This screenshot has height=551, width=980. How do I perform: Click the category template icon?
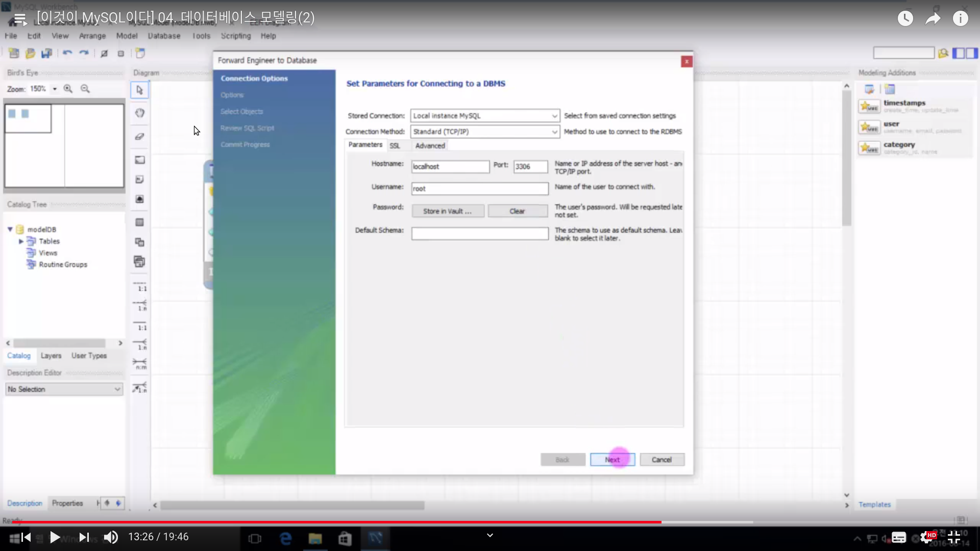pos(869,148)
